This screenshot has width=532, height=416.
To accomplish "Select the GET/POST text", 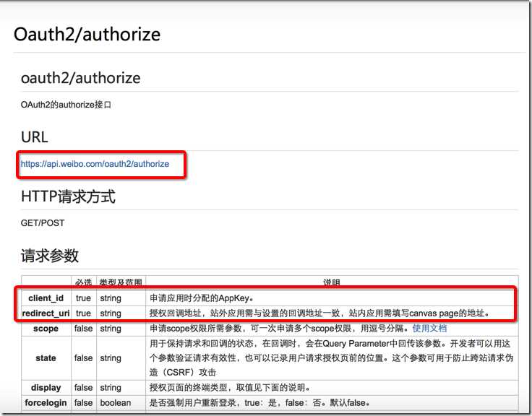I will pyautogui.click(x=43, y=223).
